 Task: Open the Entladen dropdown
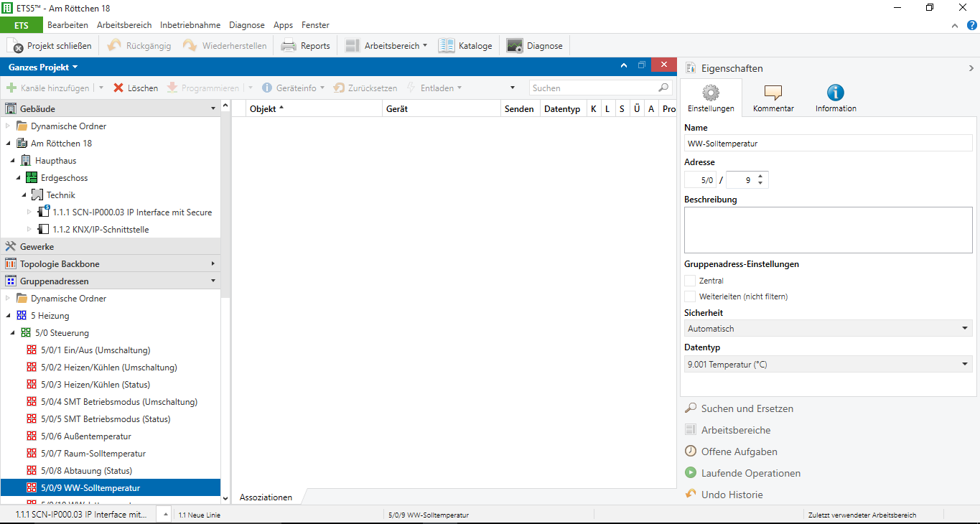pyautogui.click(x=434, y=88)
